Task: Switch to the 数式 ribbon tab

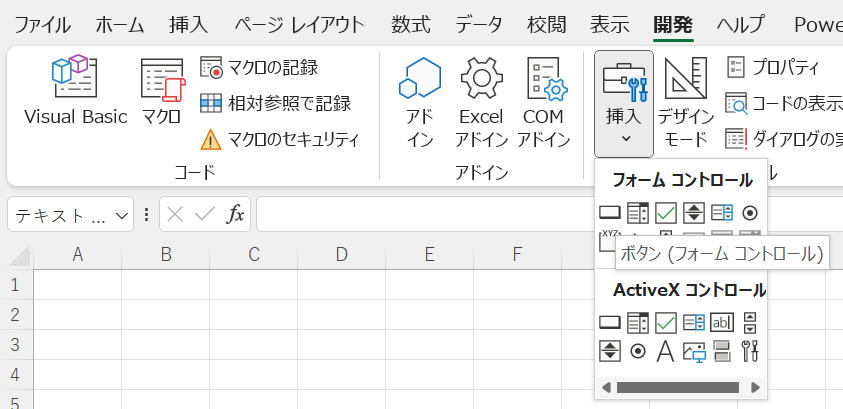Action: click(x=411, y=24)
